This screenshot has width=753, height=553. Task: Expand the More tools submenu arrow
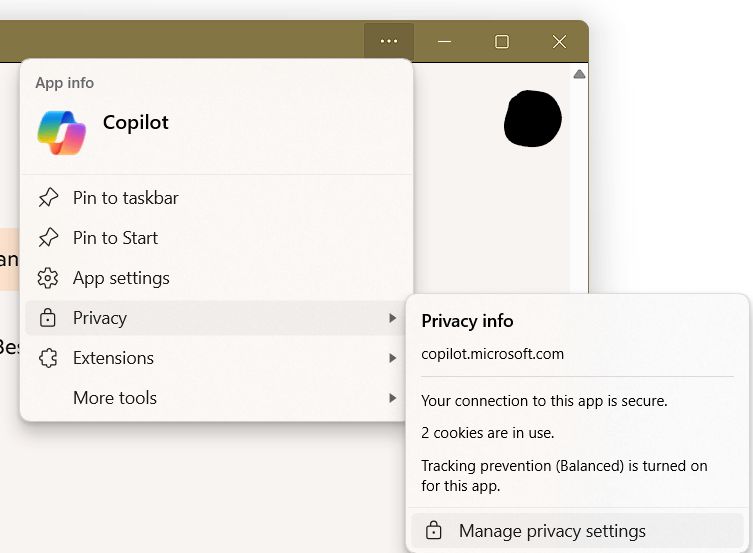393,398
